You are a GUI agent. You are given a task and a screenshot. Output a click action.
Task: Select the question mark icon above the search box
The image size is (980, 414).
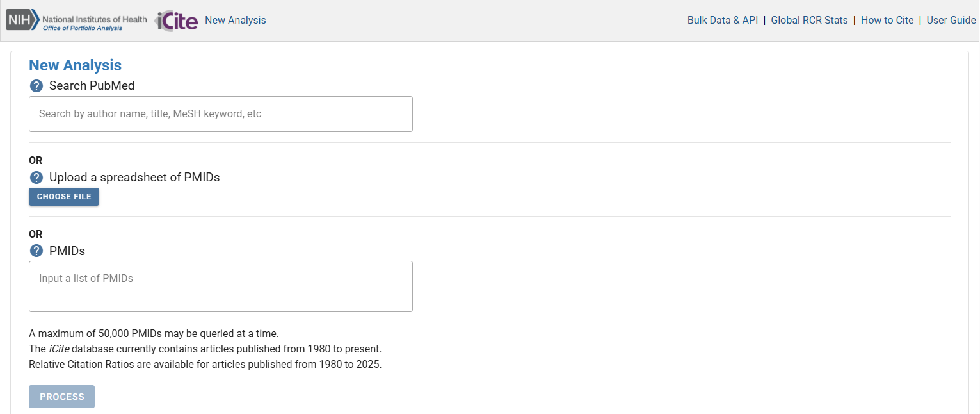(x=36, y=85)
